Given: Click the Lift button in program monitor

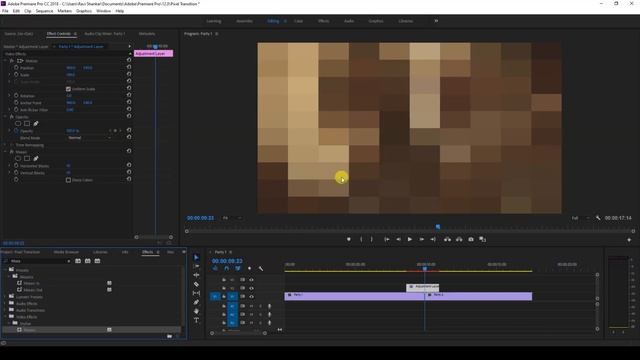Looking at the screenshot, I should coord(447,239).
